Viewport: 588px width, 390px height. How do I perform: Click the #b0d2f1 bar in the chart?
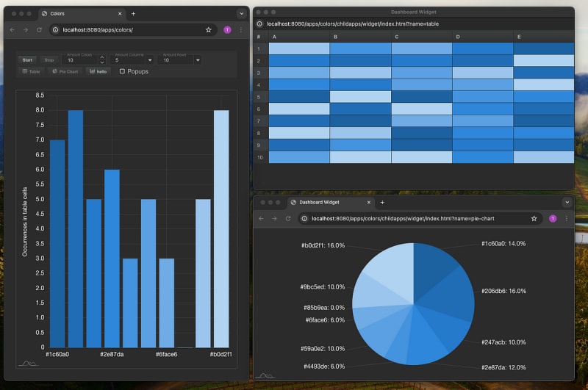(x=221, y=228)
